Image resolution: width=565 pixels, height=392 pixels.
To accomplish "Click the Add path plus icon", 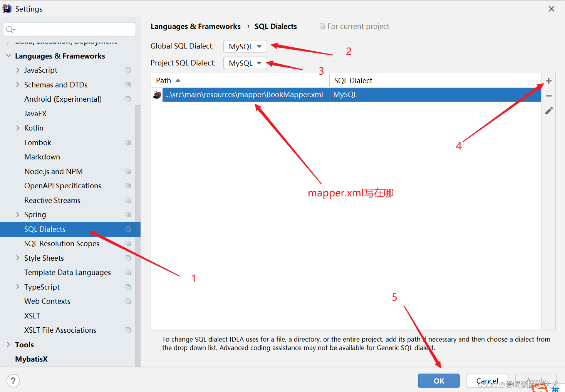I will click(548, 80).
